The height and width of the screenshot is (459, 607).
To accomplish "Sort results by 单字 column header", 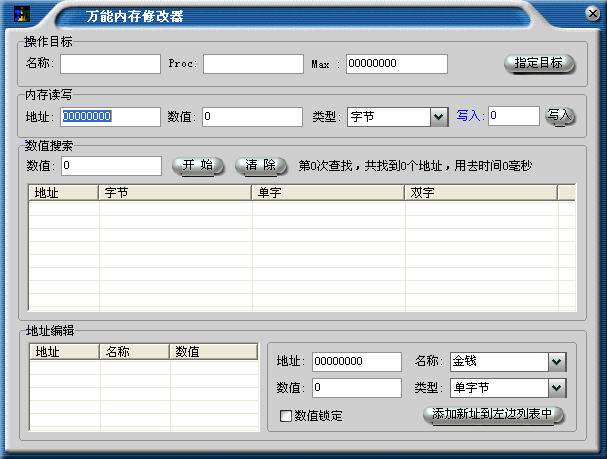I will pyautogui.click(x=327, y=192).
